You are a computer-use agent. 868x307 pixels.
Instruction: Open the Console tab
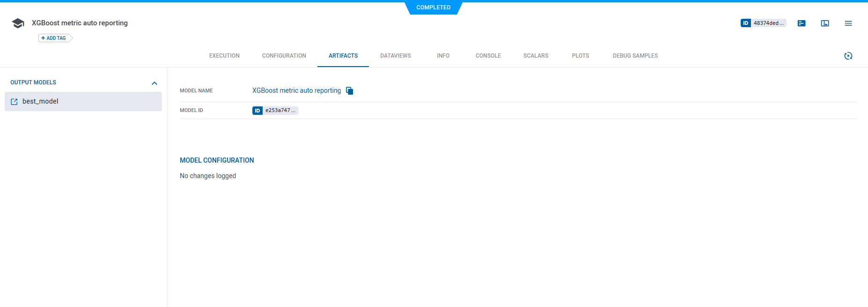click(488, 56)
